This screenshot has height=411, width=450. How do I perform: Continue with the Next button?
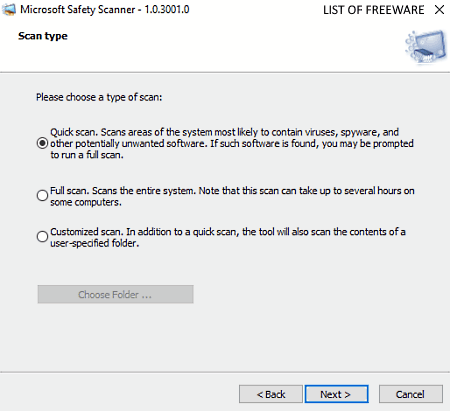point(336,394)
